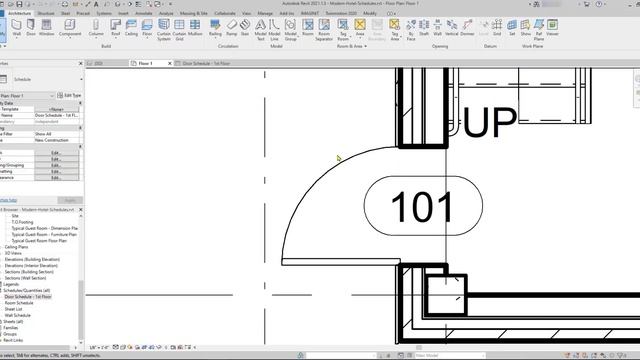Open the Properties help link
Viewport: 640px width, 360px height.
point(8,200)
